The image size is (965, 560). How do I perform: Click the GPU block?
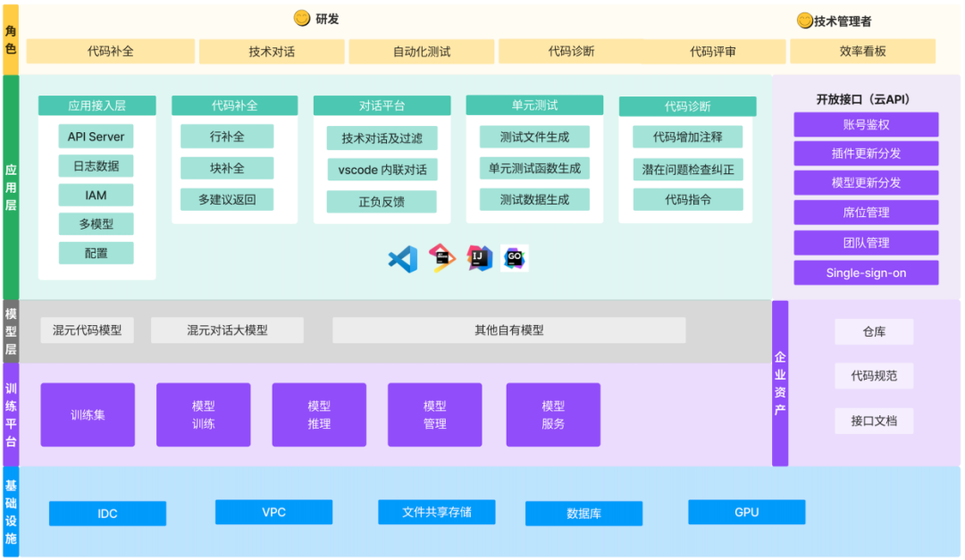(x=747, y=512)
